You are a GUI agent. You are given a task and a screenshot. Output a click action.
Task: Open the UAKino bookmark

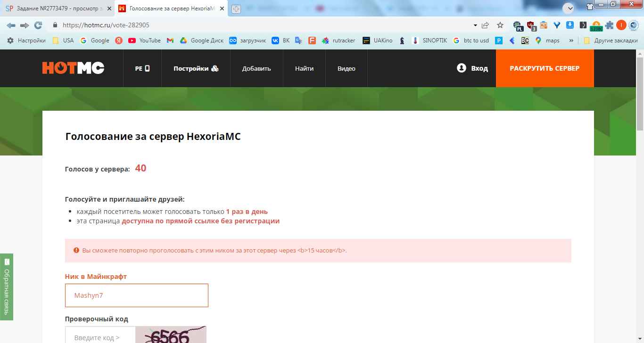pos(378,41)
